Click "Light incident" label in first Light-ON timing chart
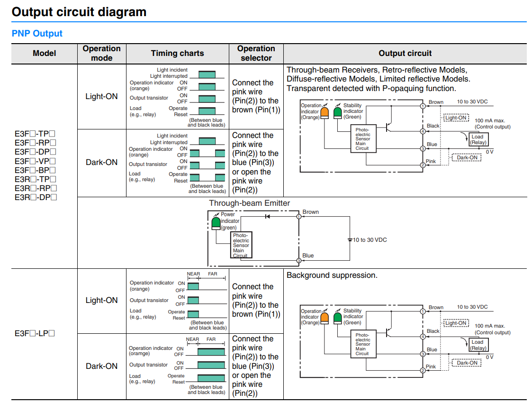This screenshot has height=403, width=532. tap(172, 70)
